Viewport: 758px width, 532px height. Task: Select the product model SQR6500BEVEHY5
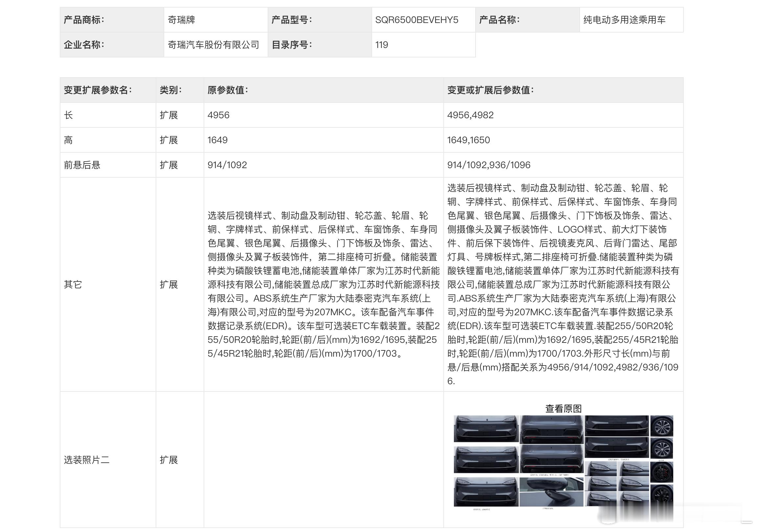click(x=417, y=20)
